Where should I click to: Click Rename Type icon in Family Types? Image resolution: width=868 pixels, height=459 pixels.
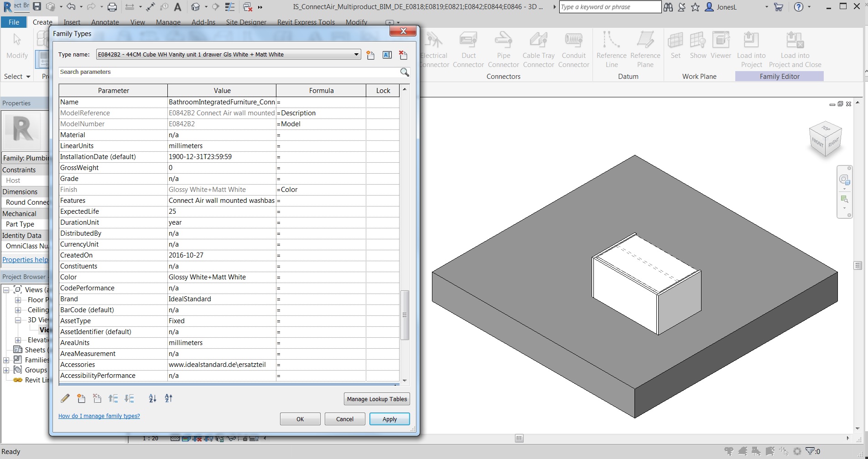(387, 55)
